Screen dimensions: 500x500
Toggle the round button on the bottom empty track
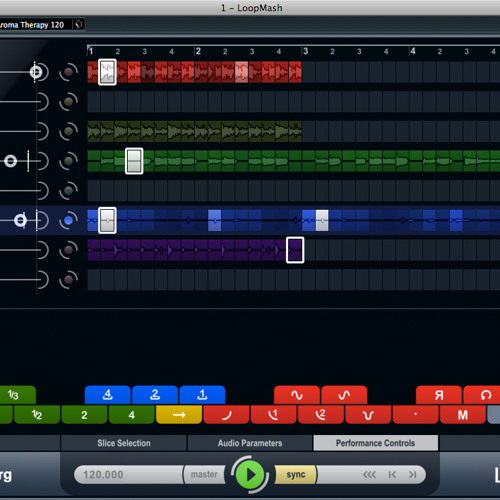point(69,279)
